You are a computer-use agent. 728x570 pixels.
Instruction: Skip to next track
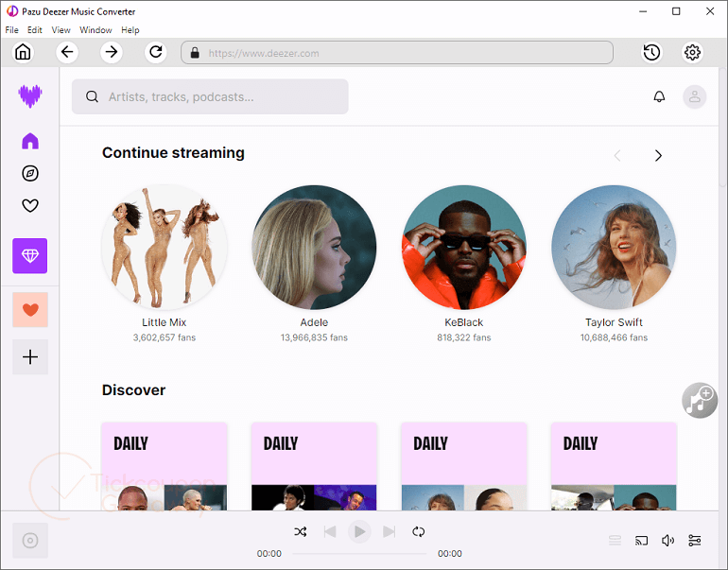coord(390,531)
